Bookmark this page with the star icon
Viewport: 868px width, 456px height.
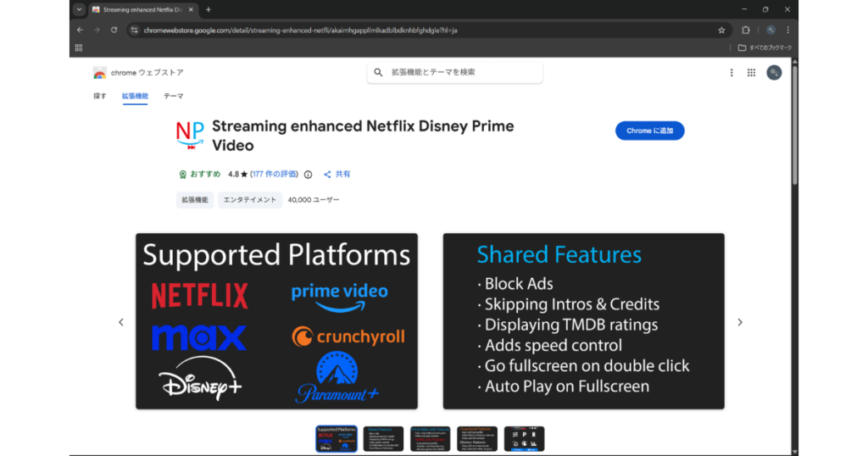click(721, 30)
